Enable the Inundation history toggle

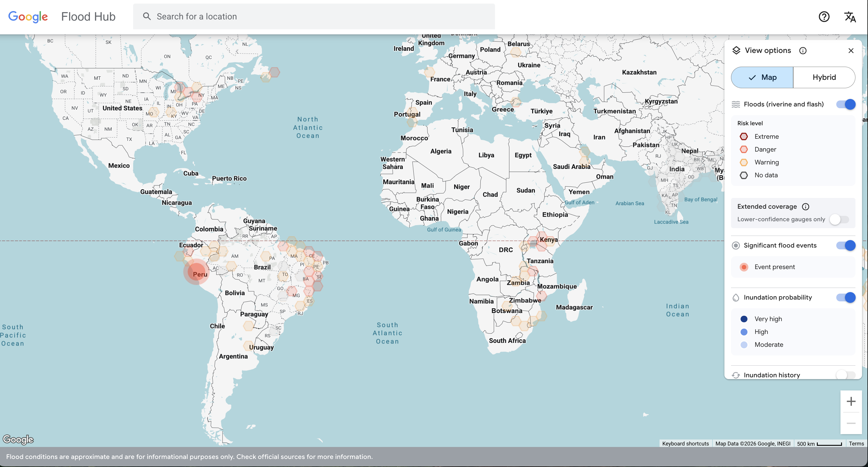click(x=846, y=375)
